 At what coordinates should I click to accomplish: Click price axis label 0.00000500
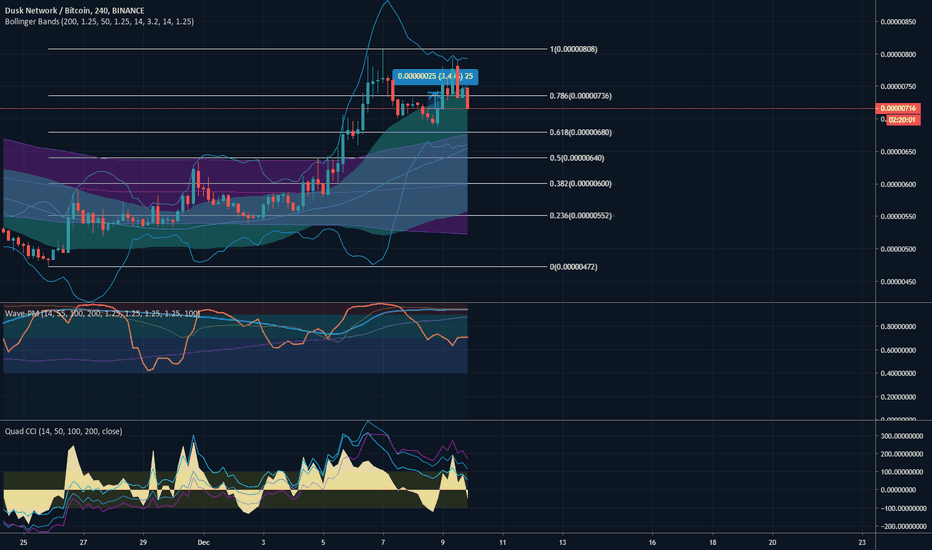coord(898,249)
